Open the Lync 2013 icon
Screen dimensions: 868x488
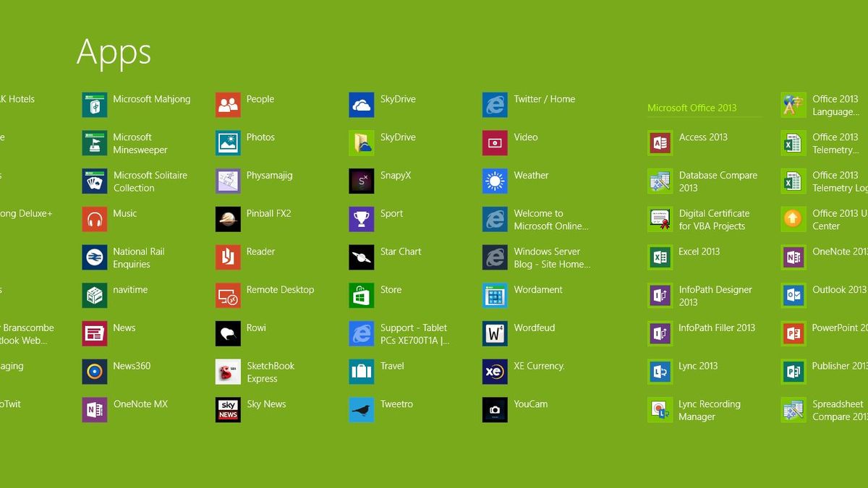click(660, 372)
